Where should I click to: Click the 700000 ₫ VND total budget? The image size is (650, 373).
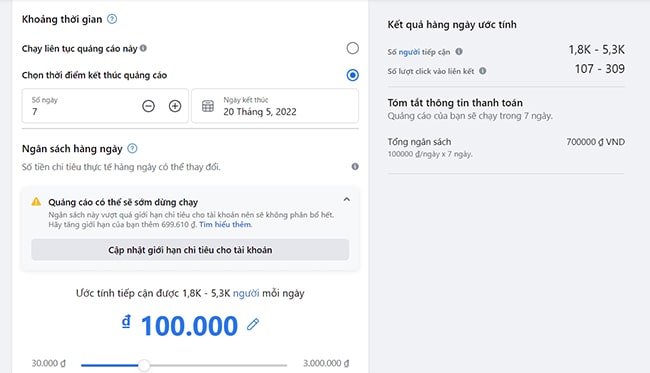coord(596,142)
